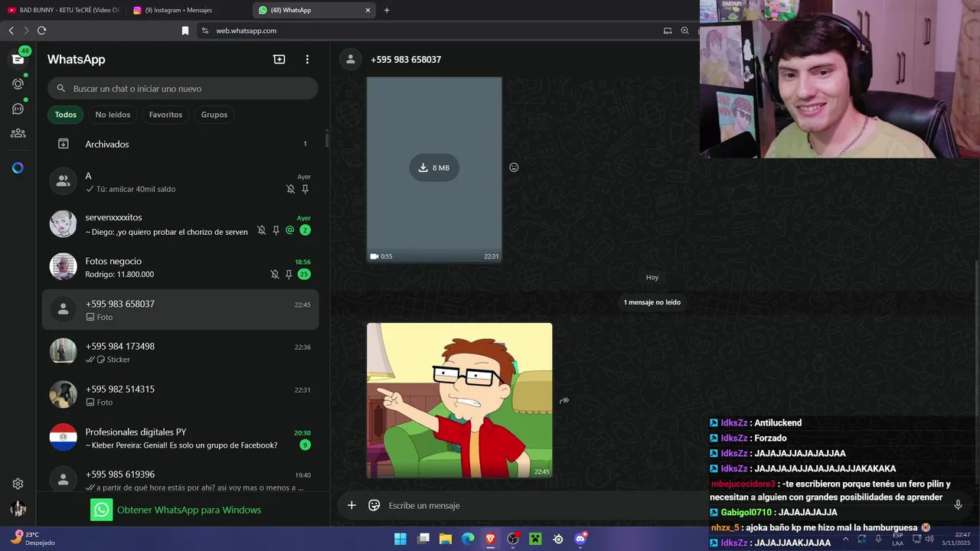
Task: Click the browser zoom magnifier icon
Action: coord(684,31)
